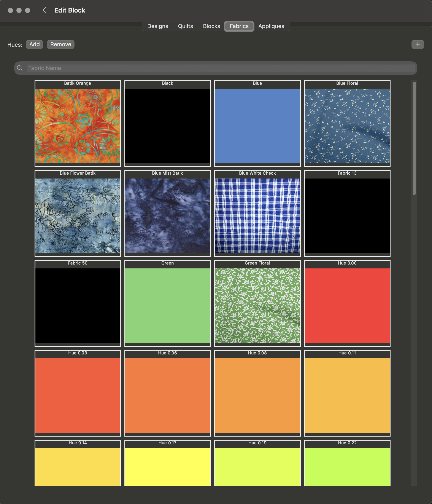The height and width of the screenshot is (504, 432).
Task: Go back using the chevron arrow
Action: pyautogui.click(x=44, y=10)
